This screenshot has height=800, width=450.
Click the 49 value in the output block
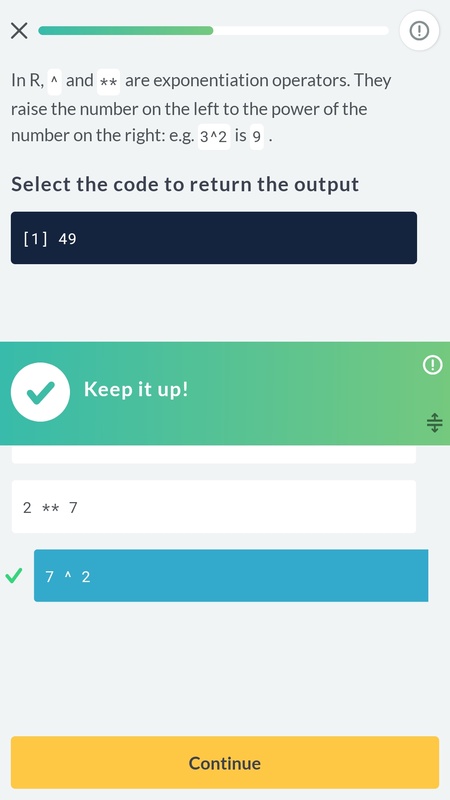pos(67,238)
